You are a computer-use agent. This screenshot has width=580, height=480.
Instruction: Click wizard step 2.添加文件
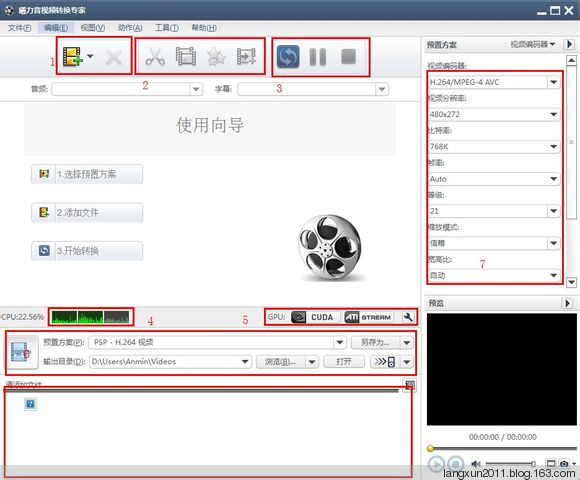[x=87, y=212]
